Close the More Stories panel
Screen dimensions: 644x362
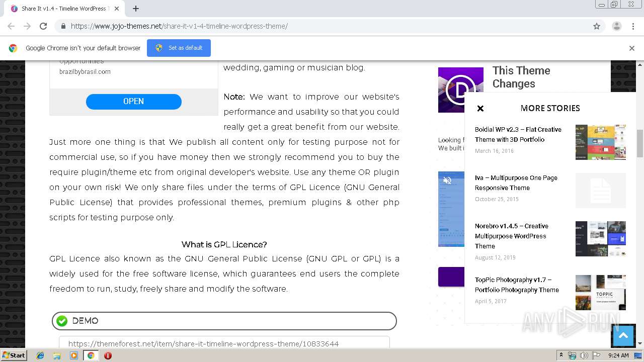(x=480, y=108)
